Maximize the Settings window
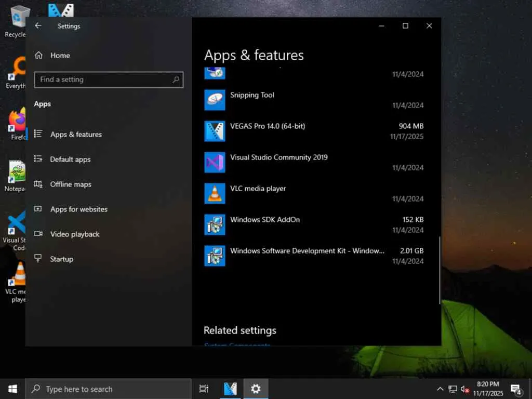The width and height of the screenshot is (532, 399). [405, 26]
